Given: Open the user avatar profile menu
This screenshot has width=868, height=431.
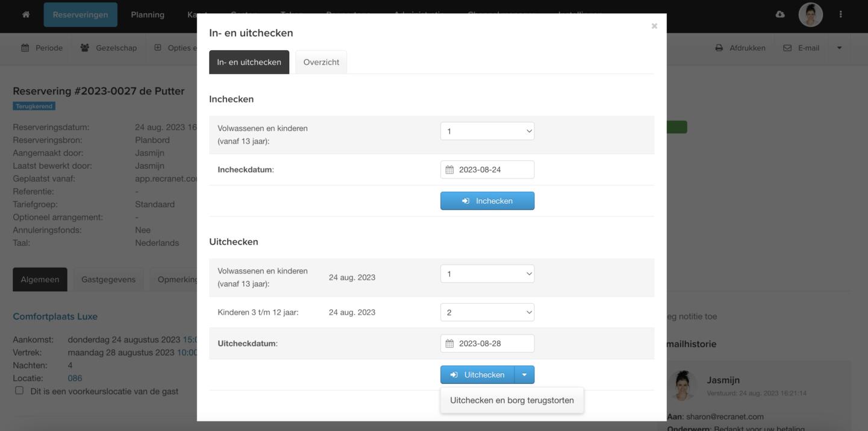Looking at the screenshot, I should [810, 14].
